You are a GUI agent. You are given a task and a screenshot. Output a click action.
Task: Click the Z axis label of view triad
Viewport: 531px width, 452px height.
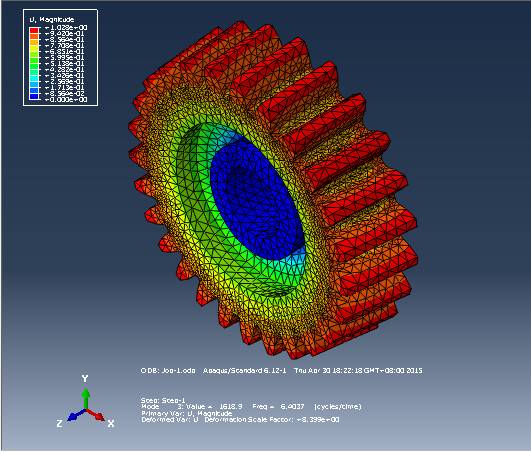click(59, 423)
